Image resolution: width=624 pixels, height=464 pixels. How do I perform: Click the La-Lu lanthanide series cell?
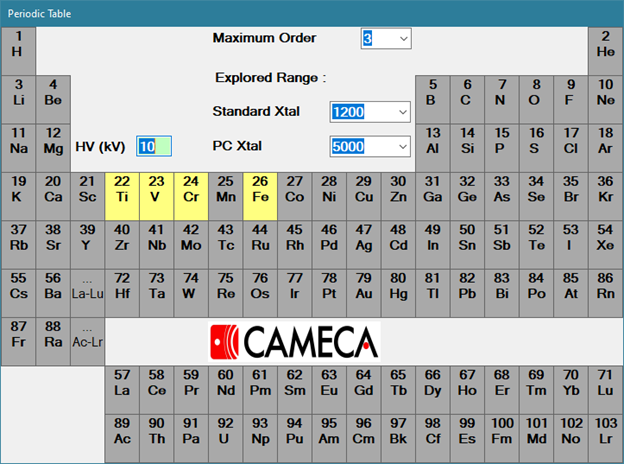point(87,286)
